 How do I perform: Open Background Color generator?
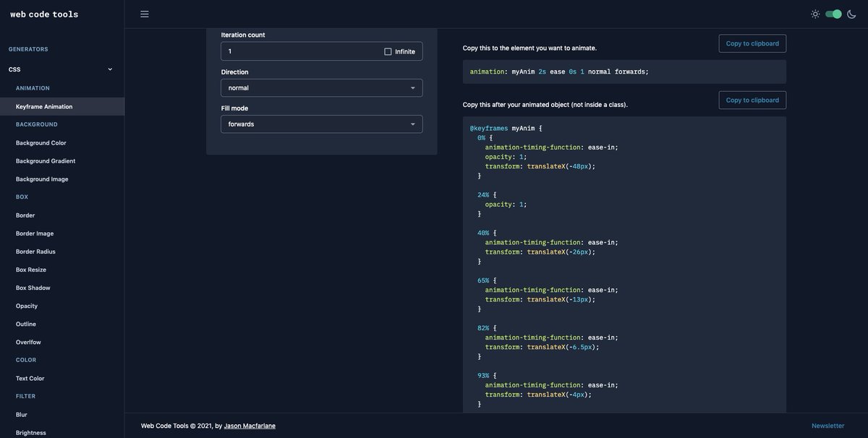(41, 143)
